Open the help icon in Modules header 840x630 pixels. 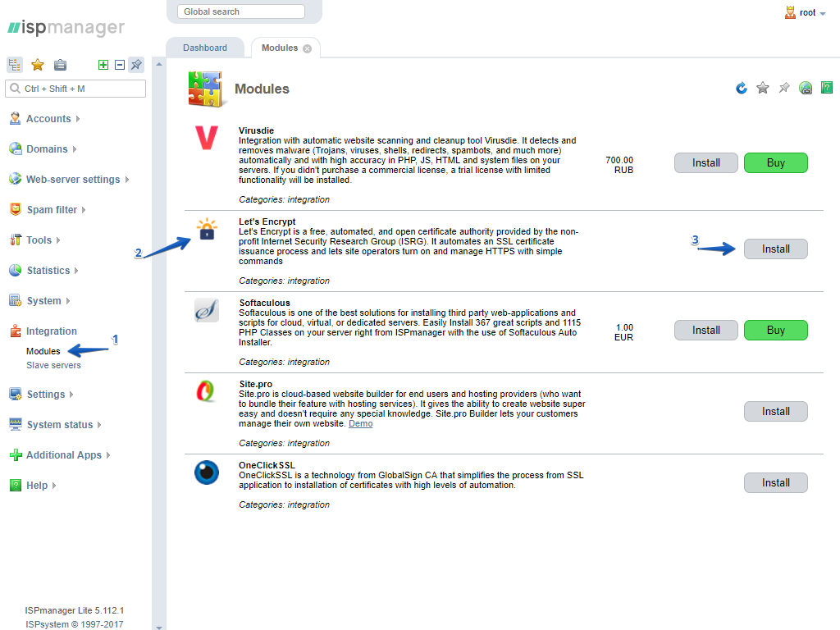[827, 88]
